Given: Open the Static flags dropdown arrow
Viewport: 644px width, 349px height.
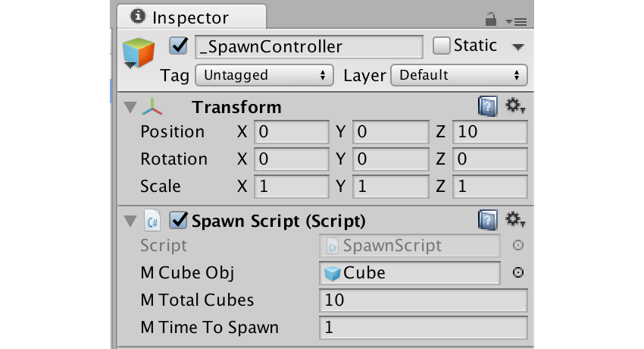Looking at the screenshot, I should (518, 47).
